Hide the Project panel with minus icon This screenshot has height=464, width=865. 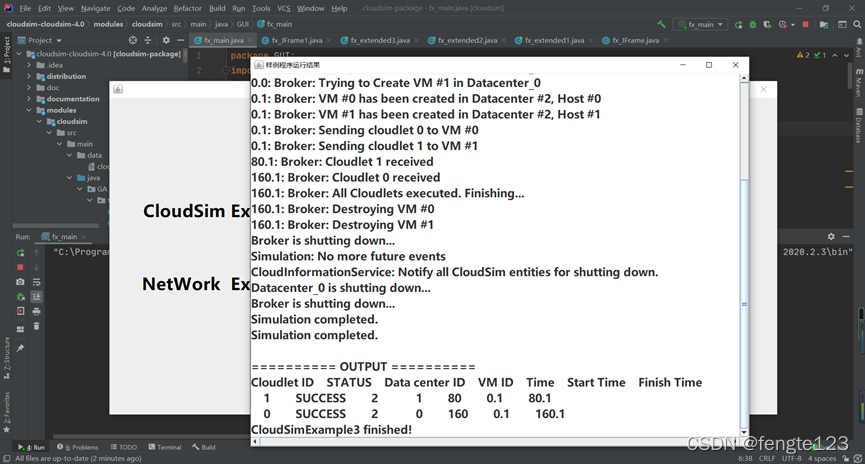click(x=180, y=40)
